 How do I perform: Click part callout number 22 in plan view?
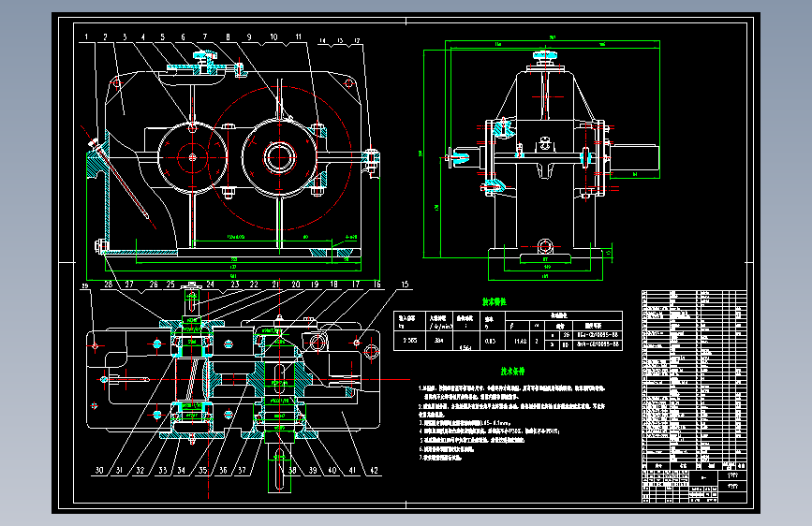(x=254, y=285)
